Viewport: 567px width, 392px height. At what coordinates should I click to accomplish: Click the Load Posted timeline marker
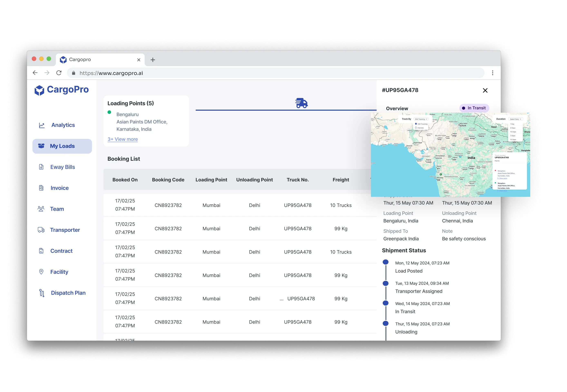pos(386,262)
